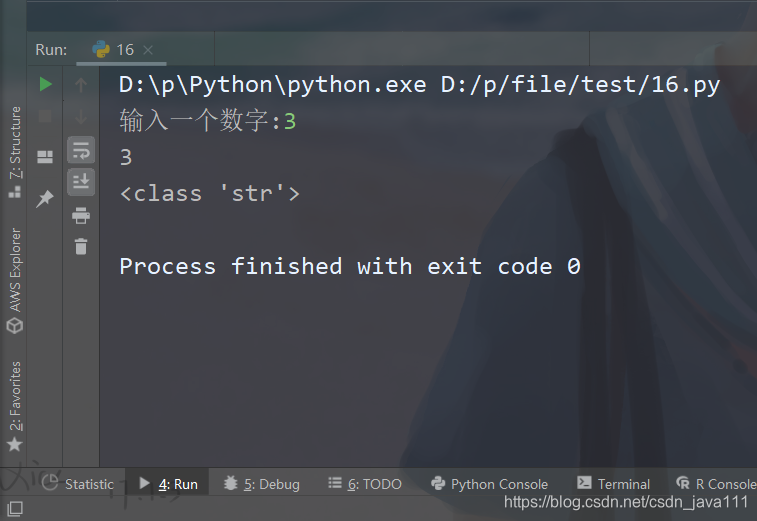This screenshot has height=521, width=757.
Task: Click the Terminal prompt icon
Action: click(x=584, y=482)
